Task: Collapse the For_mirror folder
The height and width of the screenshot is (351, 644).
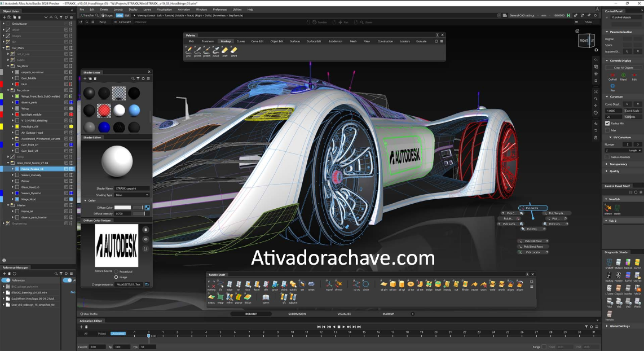Action: point(8,90)
